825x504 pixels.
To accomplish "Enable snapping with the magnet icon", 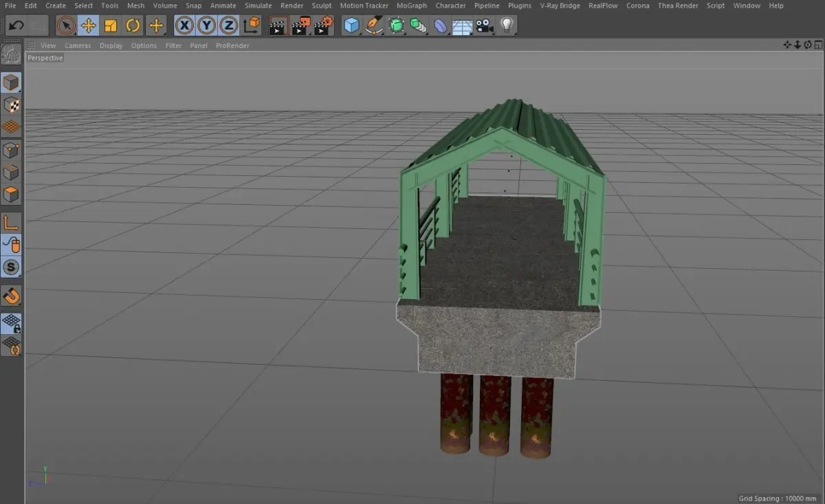I will coord(11,296).
